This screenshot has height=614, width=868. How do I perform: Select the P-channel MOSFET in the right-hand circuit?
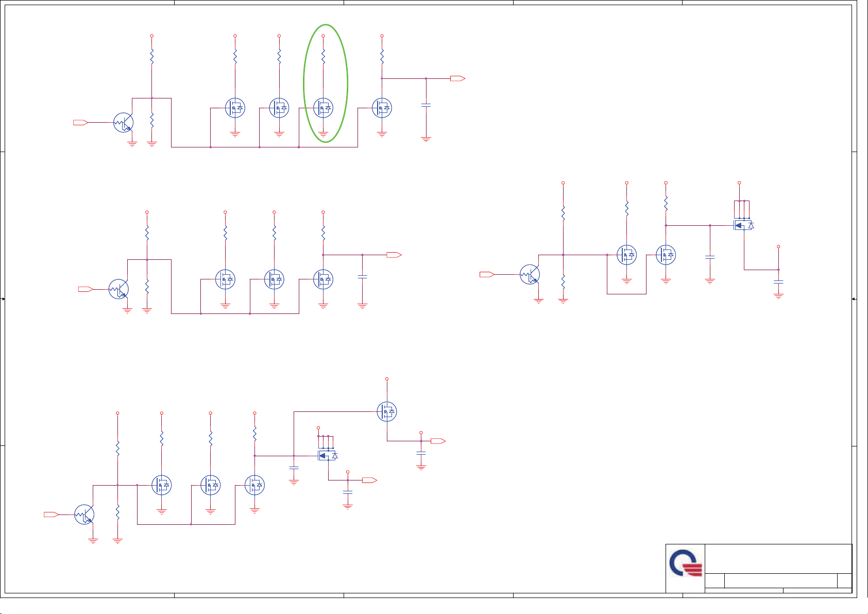pyautogui.click(x=744, y=225)
